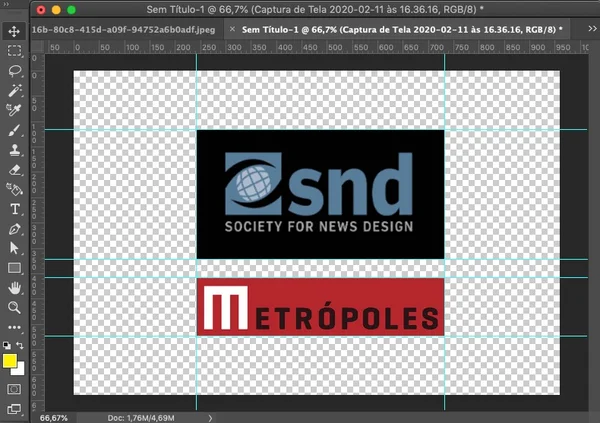
Task: Click the red Metrópoles logo on canvas
Action: point(321,307)
